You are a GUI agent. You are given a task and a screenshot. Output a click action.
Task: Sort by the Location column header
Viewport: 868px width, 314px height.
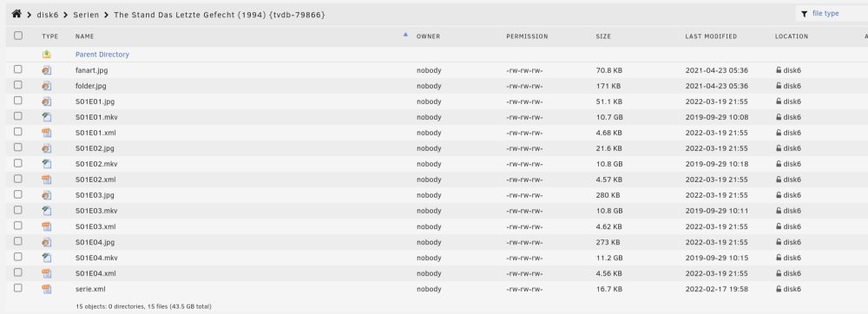pos(791,36)
